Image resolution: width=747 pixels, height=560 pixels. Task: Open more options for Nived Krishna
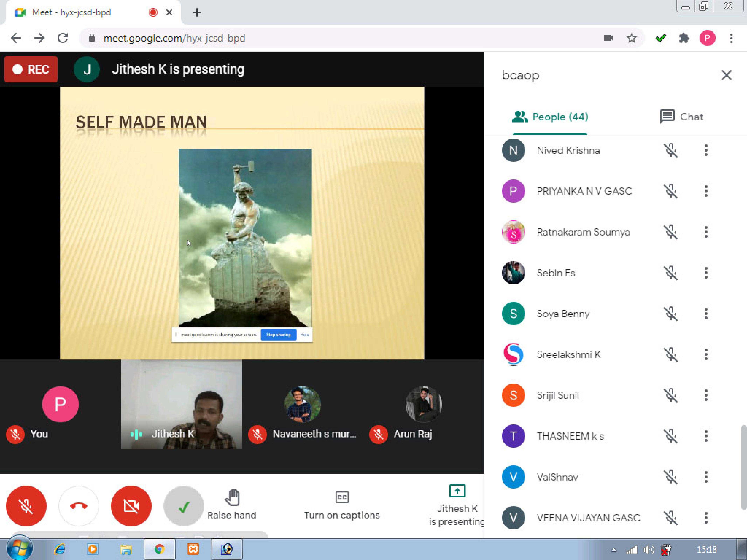pyautogui.click(x=706, y=150)
